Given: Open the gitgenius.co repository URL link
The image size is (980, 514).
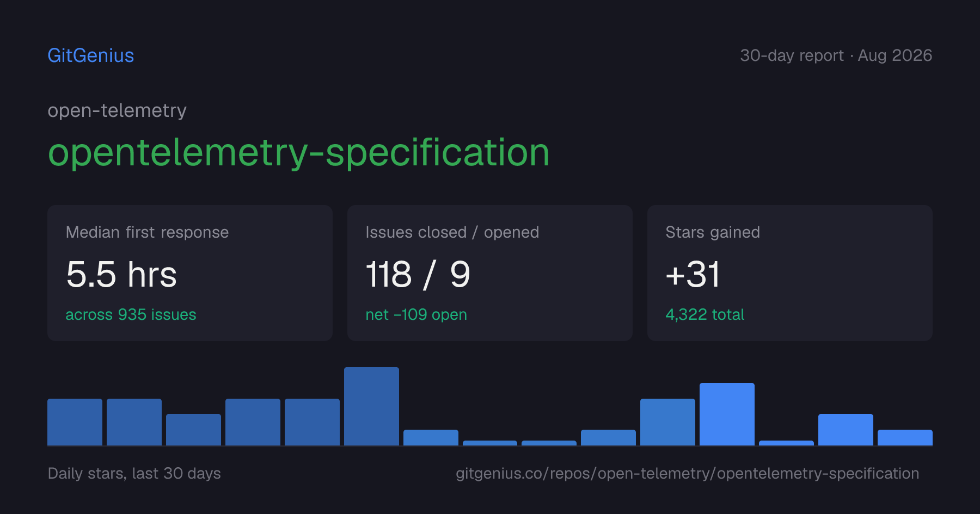Looking at the screenshot, I should [x=687, y=473].
